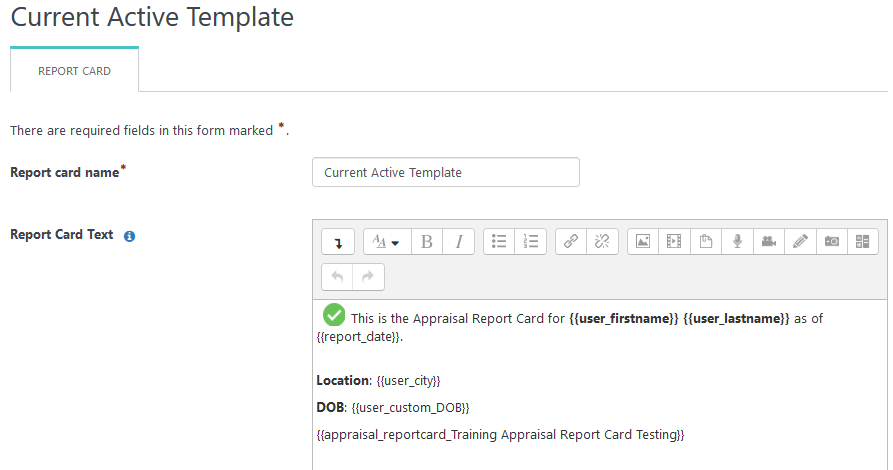Open the template layout grid icon
Viewport: 893px width, 470px height.
point(863,242)
